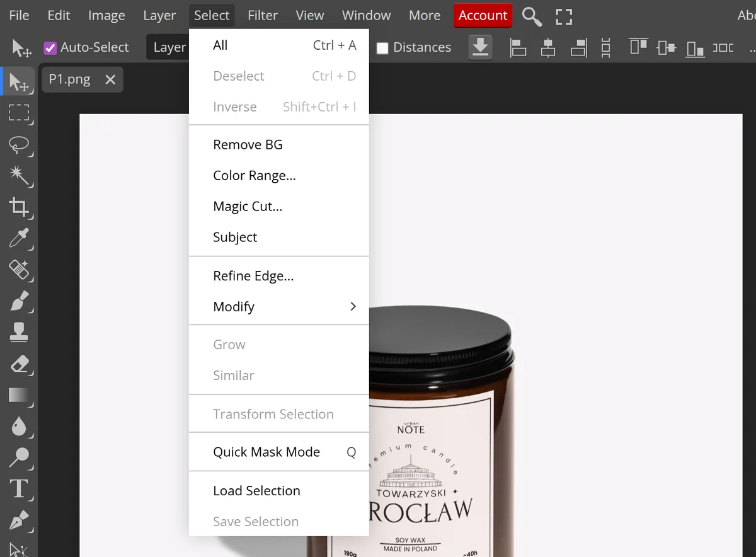Choose Subject from the Select menu

click(278, 238)
